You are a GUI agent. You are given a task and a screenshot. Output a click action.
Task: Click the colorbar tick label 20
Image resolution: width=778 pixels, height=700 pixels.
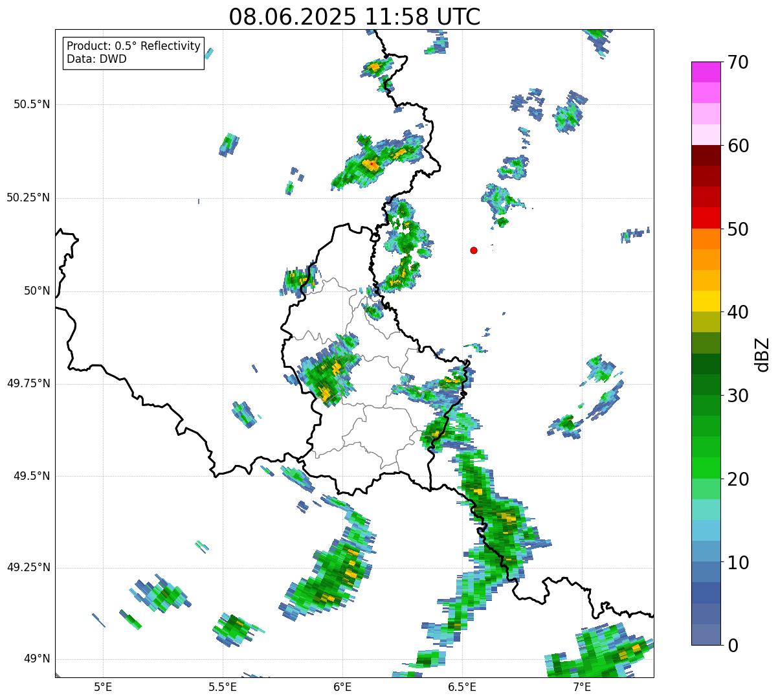(738, 479)
